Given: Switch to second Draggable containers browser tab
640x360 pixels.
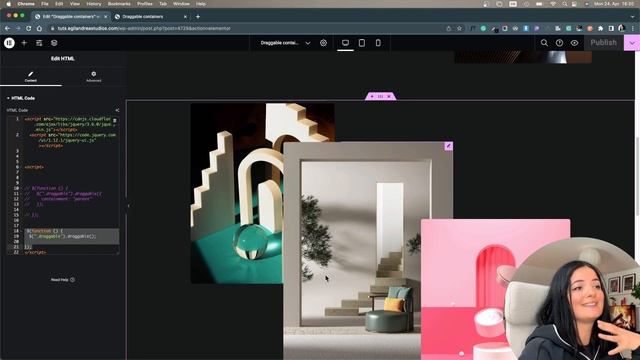Looking at the screenshot, I should (x=143, y=17).
